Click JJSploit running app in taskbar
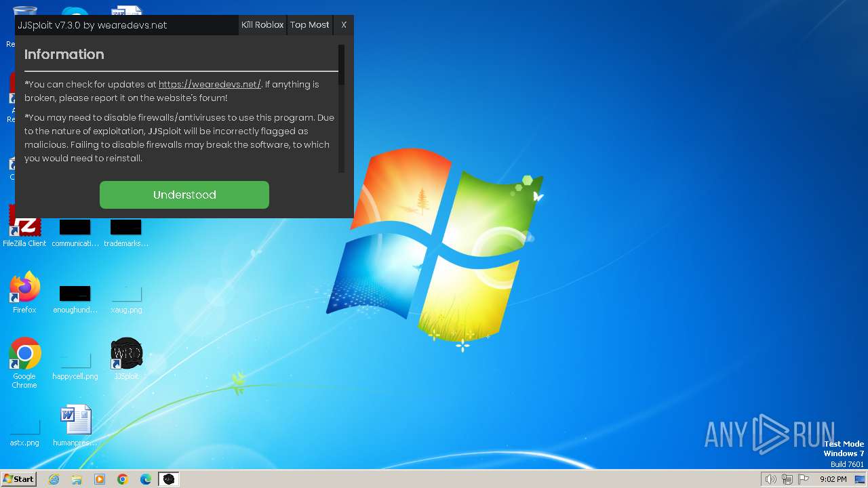This screenshot has width=868, height=488. tap(169, 479)
